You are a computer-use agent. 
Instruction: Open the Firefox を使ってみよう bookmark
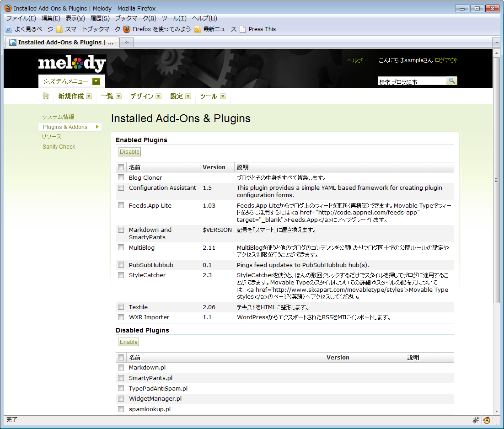tap(157, 29)
